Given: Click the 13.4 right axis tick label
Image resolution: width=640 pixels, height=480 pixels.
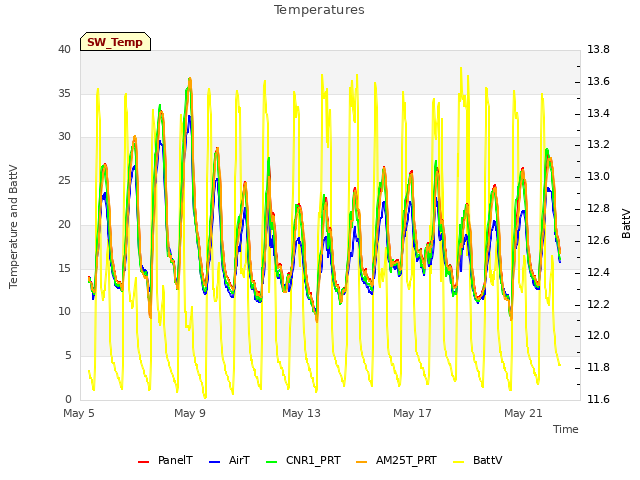Looking at the screenshot, I should 598,113.
